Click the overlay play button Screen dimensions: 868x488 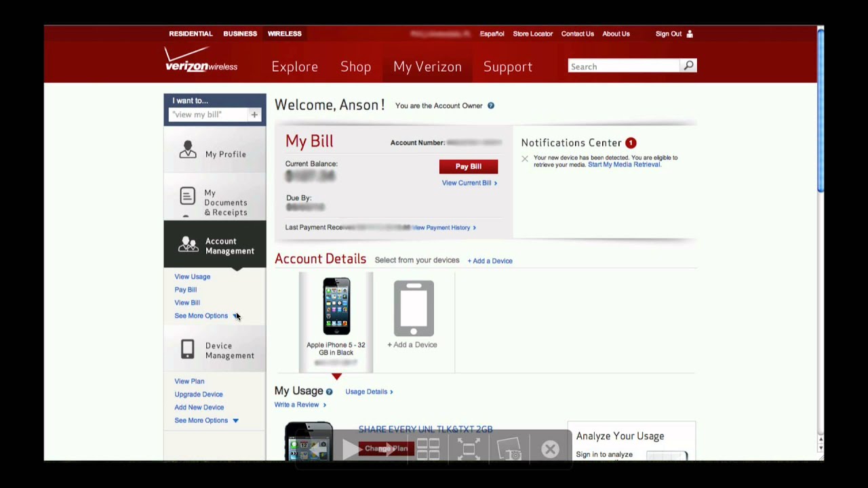click(352, 449)
